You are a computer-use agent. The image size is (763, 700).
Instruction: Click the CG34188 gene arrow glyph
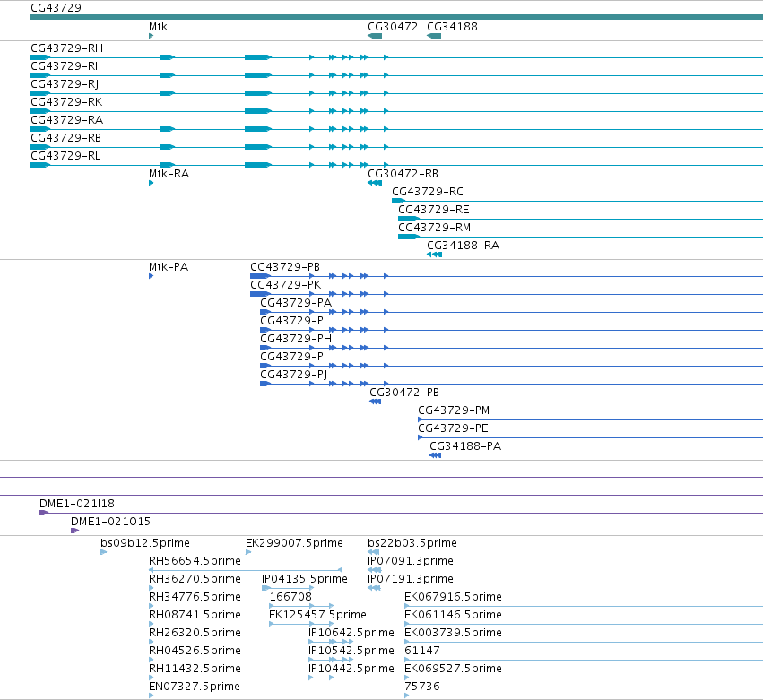tap(434, 36)
